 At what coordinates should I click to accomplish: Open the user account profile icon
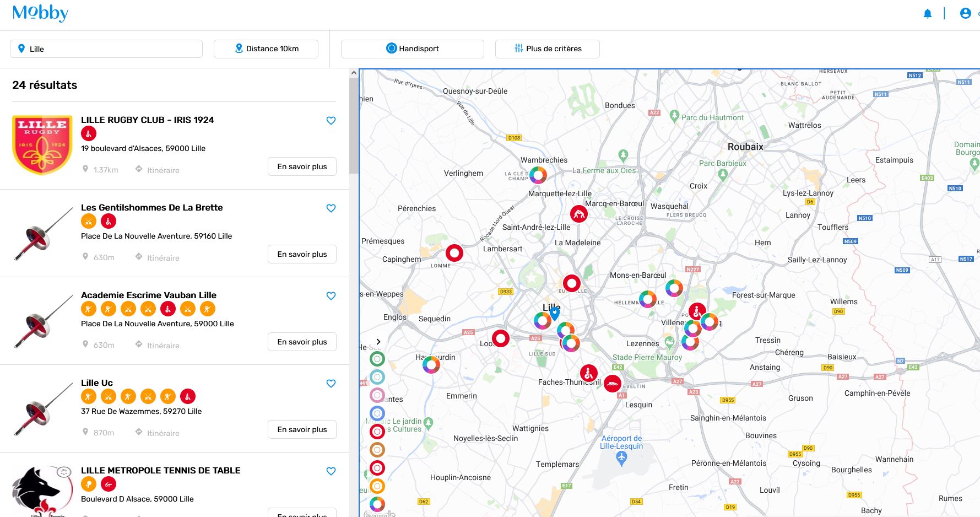[x=965, y=13]
